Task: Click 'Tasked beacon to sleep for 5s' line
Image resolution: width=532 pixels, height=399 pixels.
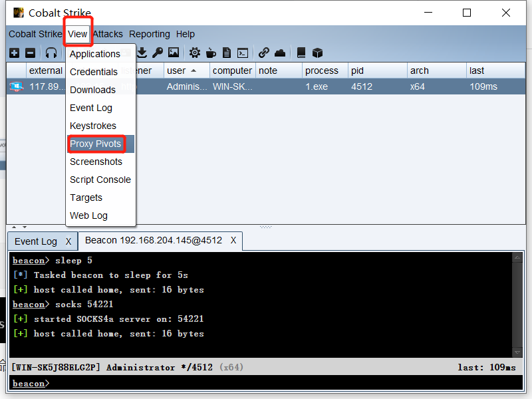Action: [x=100, y=275]
